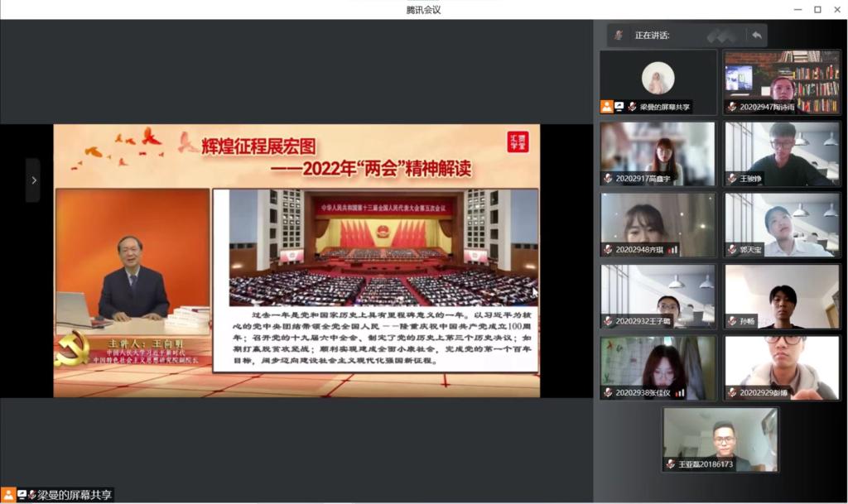Click muted mic icon for 王骏铮

pyautogui.click(x=732, y=178)
